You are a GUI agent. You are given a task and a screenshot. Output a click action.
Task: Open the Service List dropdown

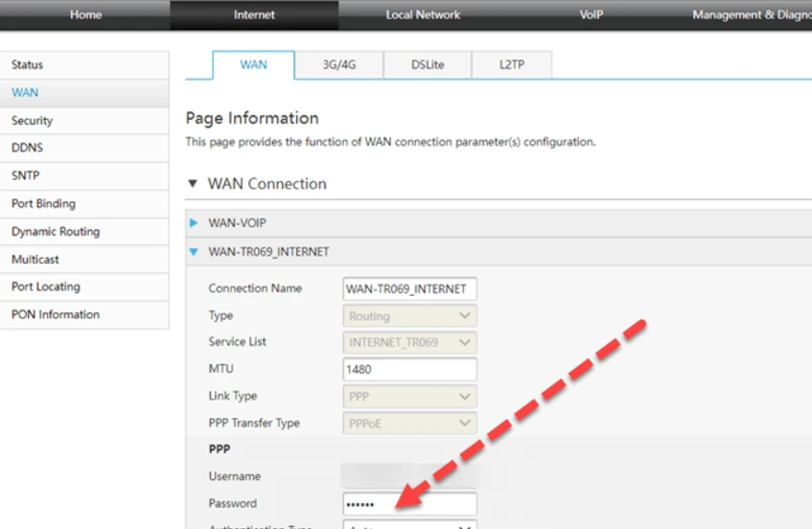pyautogui.click(x=409, y=343)
